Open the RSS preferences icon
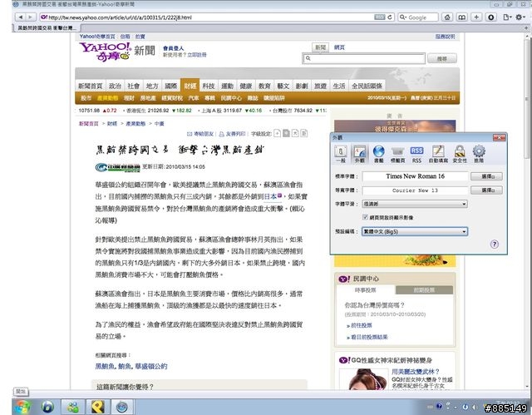532x415 pixels. click(416, 154)
